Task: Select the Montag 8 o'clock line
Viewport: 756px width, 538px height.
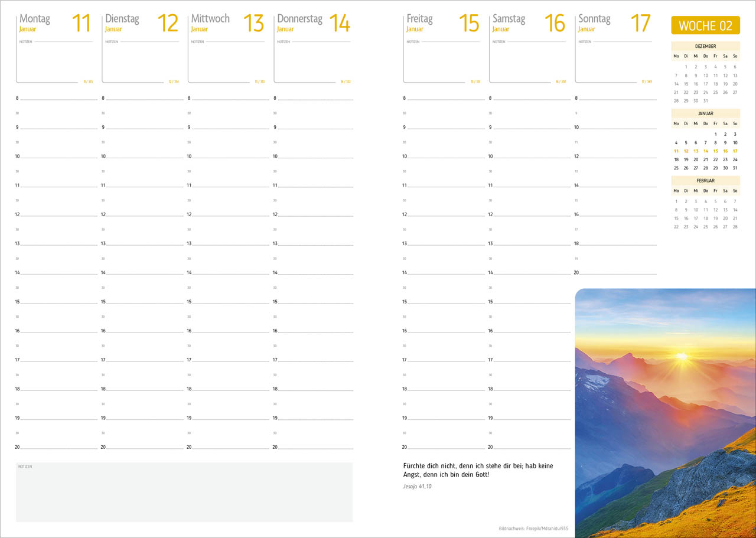Action: (57, 99)
